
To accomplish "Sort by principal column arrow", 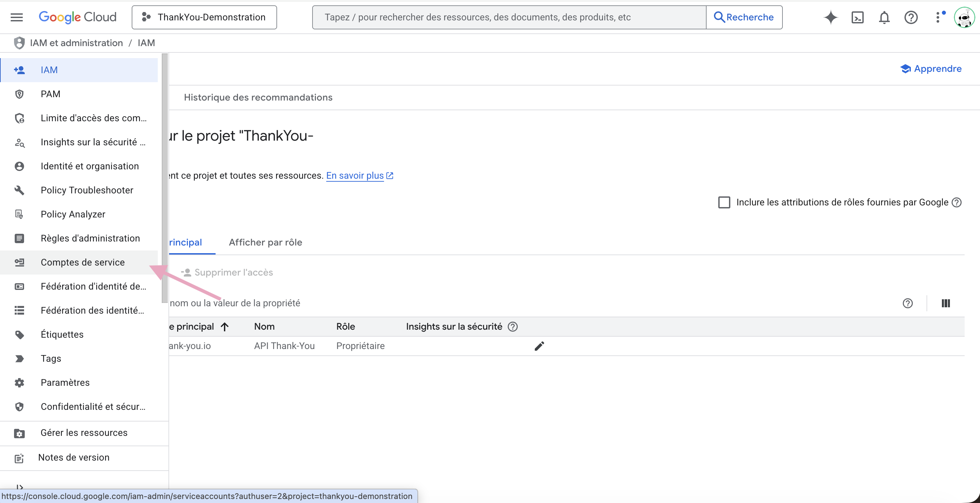I will point(225,327).
